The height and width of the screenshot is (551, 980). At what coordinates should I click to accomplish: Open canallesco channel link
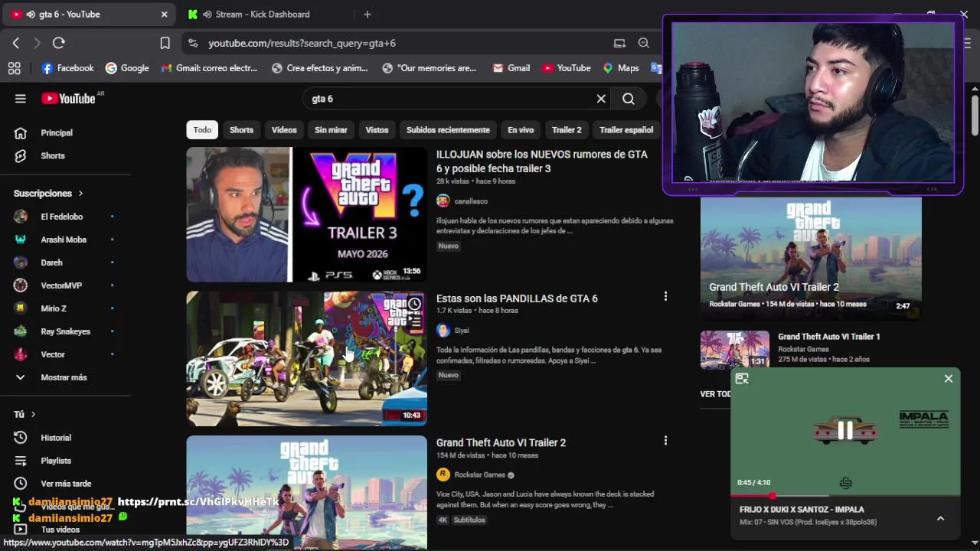tap(470, 201)
